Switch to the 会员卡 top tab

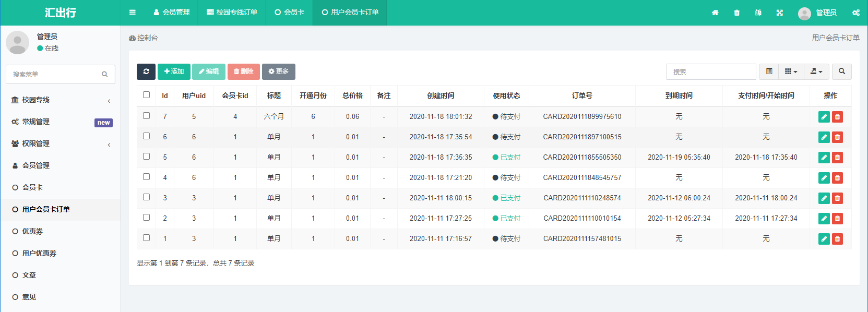click(289, 12)
